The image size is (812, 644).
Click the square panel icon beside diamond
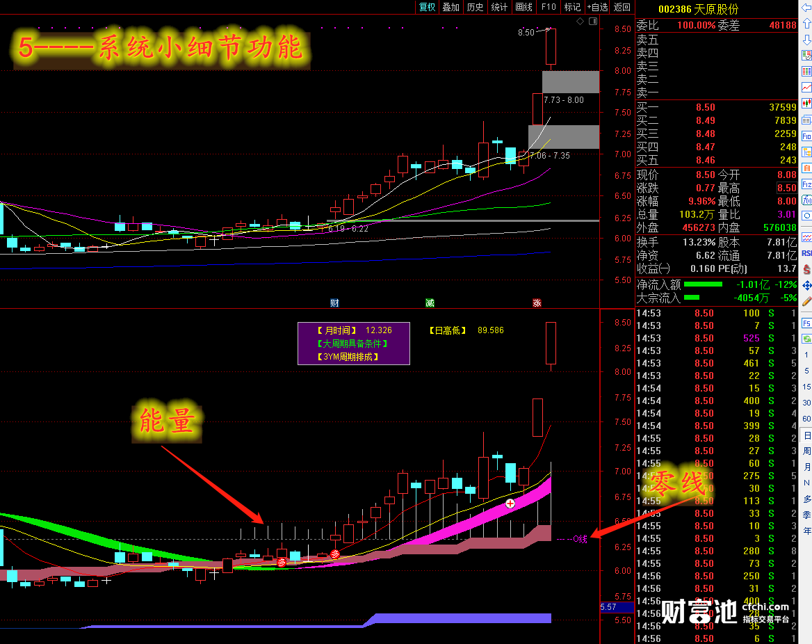tap(593, 22)
